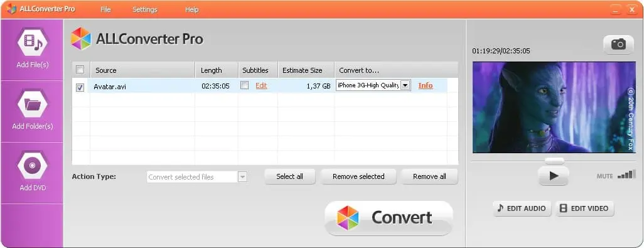Image resolution: width=644 pixels, height=248 pixels.
Task: Click the Subtitles column header
Action: click(258, 70)
